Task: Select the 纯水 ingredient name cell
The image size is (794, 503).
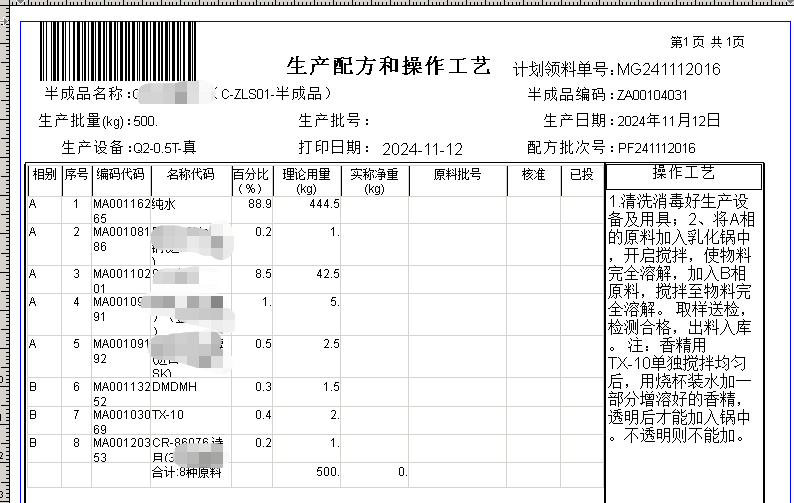Action: 163,204
